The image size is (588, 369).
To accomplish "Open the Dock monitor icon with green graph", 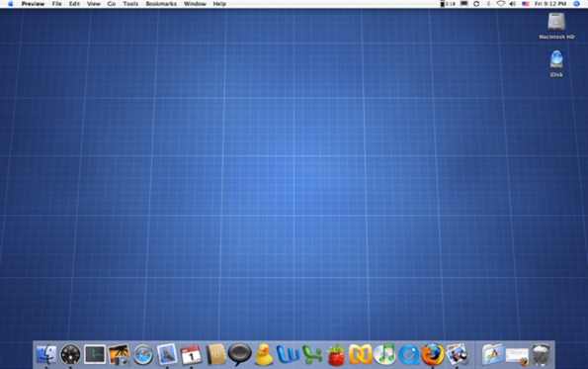I will click(95, 355).
